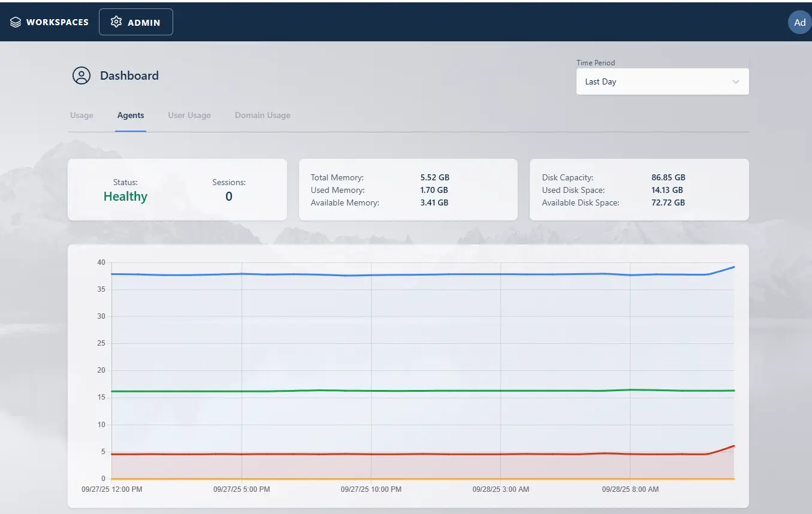This screenshot has width=812, height=514.
Task: Click the WORKSPACES text link
Action: pyautogui.click(x=58, y=22)
